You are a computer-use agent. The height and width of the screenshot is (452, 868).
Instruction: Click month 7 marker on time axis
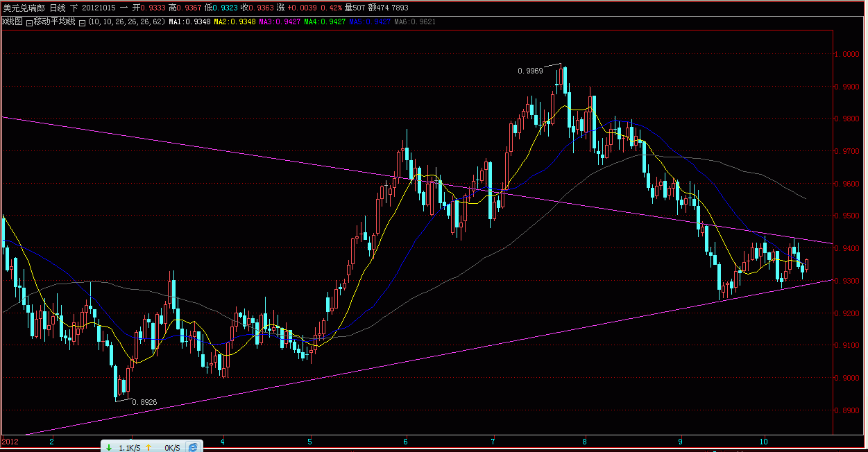[x=493, y=441]
